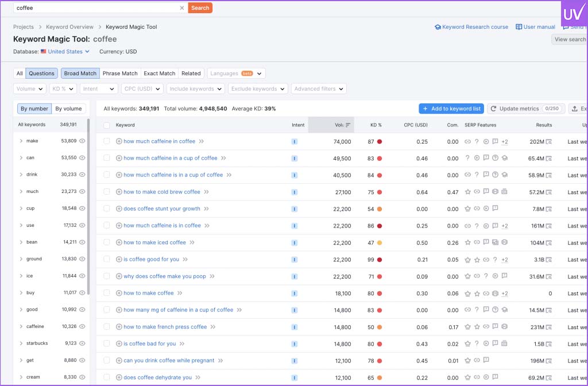The width and height of the screenshot is (588, 386).
Task: Open related keywords arrows for 'does coffee stunt your growth'
Action: (x=206, y=209)
